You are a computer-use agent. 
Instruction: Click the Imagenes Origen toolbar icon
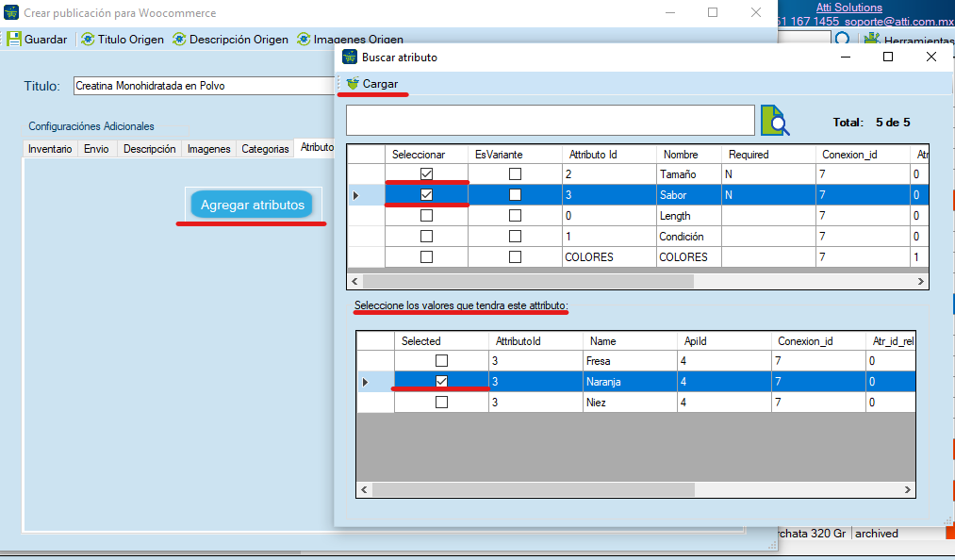point(304,39)
